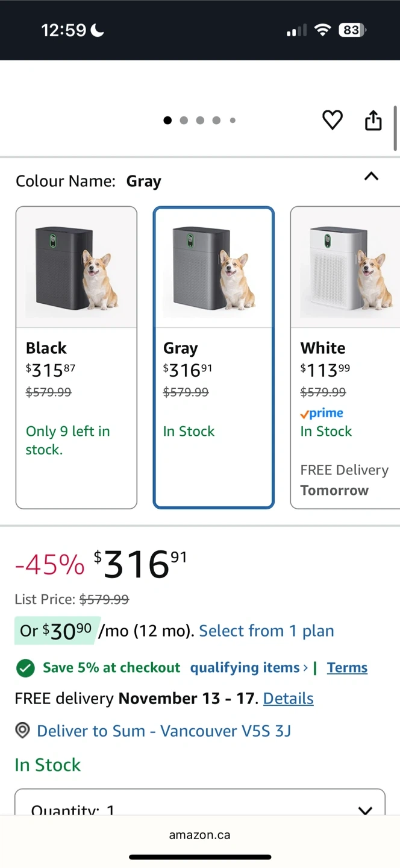Tap the green savings checkmark icon
Image resolution: width=400 pixels, height=868 pixels.
coord(25,668)
